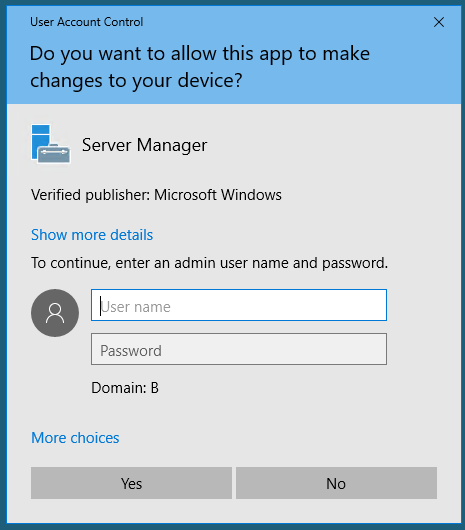Focus the User name input field
This screenshot has width=465, height=530.
[x=239, y=305]
